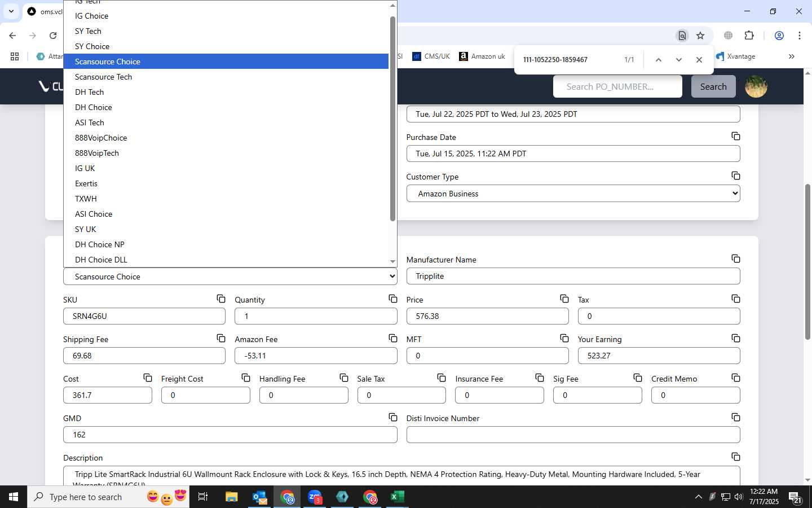Viewport: 812px width, 508px height.
Task: Pick Scansource Tech from the dropdown list
Action: point(226,77)
